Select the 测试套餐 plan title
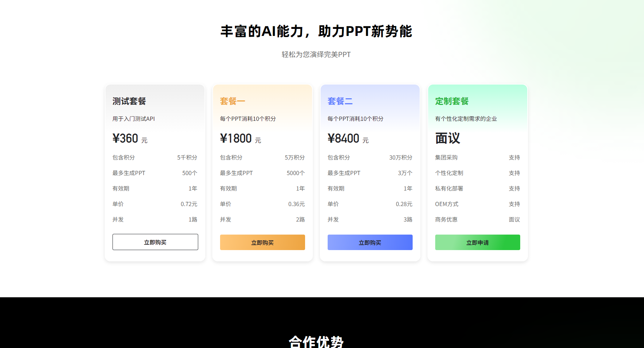This screenshot has width=644, height=348. pyautogui.click(x=129, y=101)
